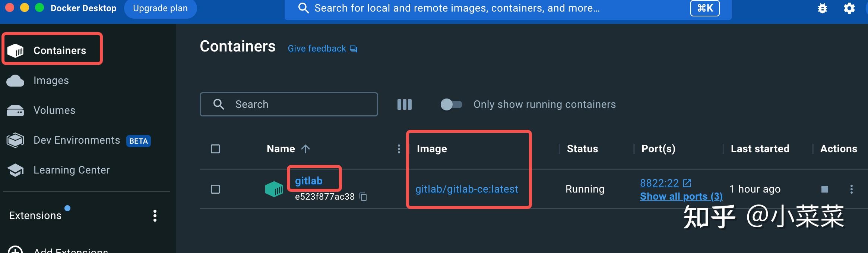Click Add Extensions in the sidebar
Image resolution: width=868 pixels, height=253 pixels.
point(71,249)
